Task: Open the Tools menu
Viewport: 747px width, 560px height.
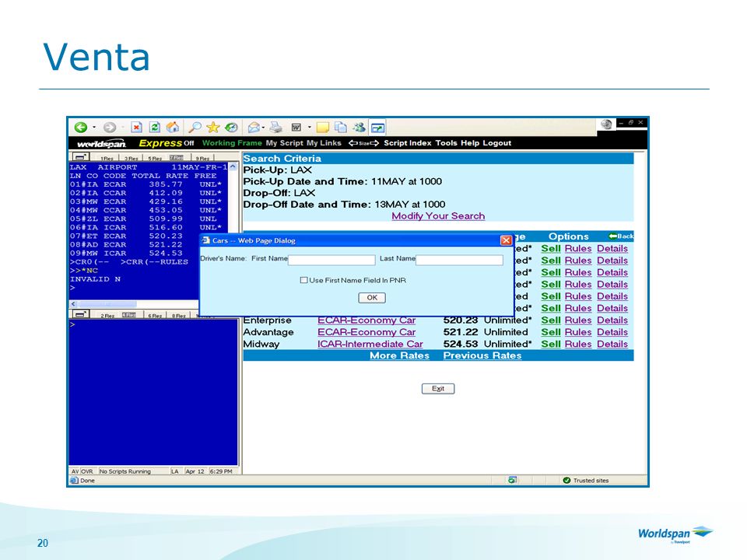Action: point(446,143)
